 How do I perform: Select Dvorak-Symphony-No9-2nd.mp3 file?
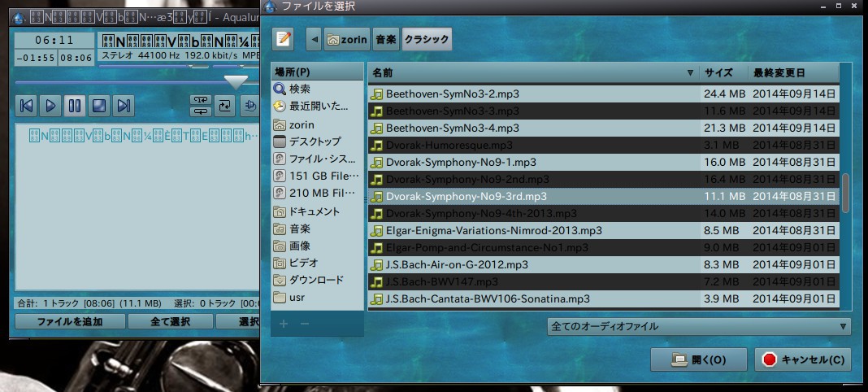pos(603,180)
